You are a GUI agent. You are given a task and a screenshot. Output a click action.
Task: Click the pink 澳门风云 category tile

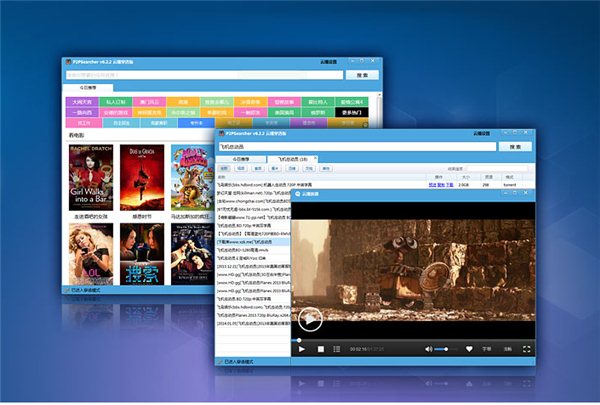[150, 102]
